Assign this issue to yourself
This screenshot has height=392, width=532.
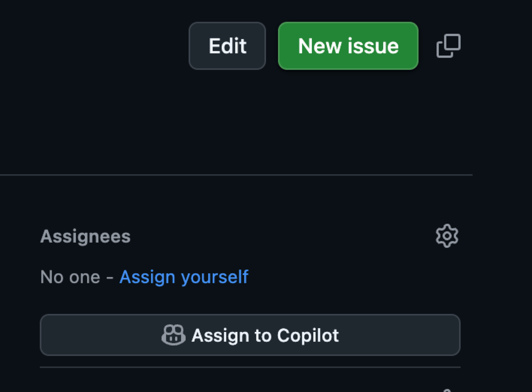[184, 277]
